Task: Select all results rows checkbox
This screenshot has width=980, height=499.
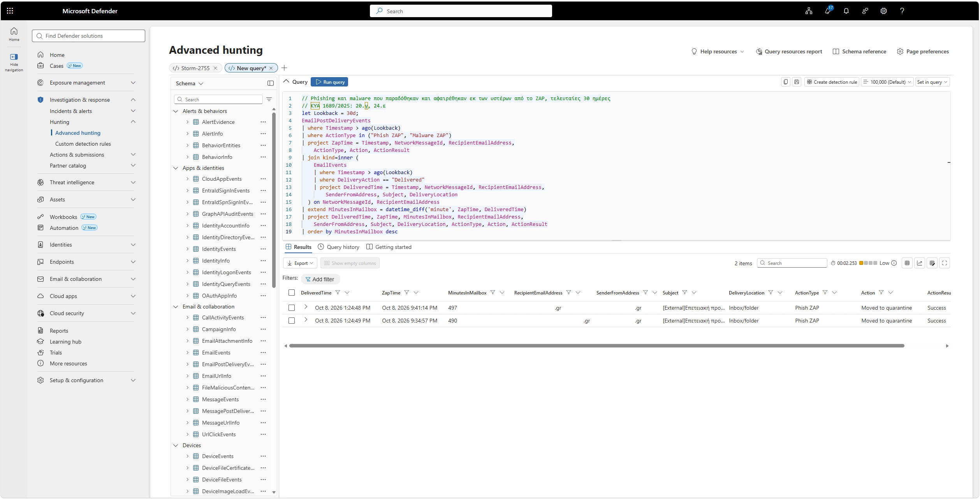Action: 292,293
